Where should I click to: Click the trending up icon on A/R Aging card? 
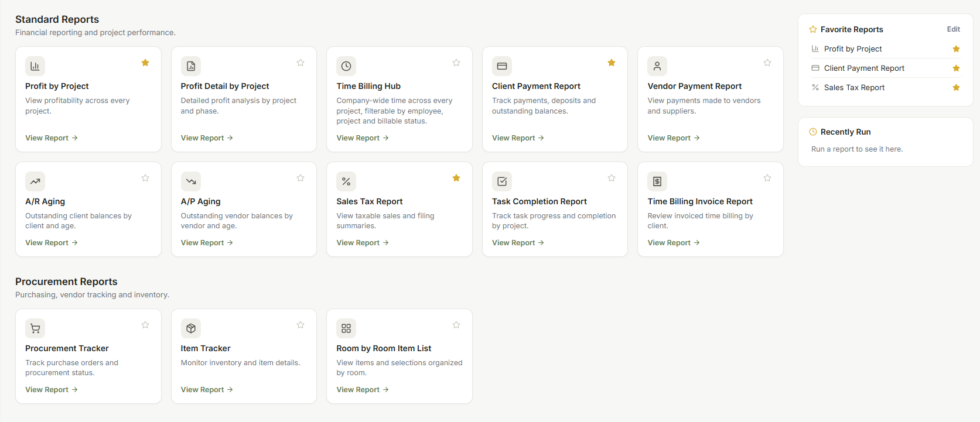[35, 181]
